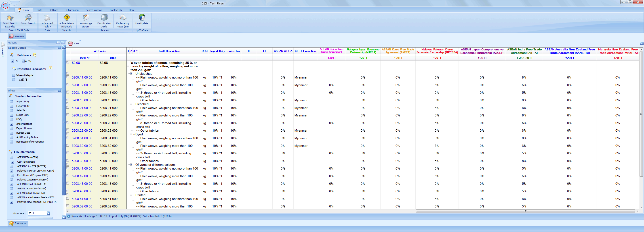Image resolution: width=644 pixels, height=232 pixels.
Task: Click the horizontal scrollbar of the tariff table
Action: click(525, 211)
